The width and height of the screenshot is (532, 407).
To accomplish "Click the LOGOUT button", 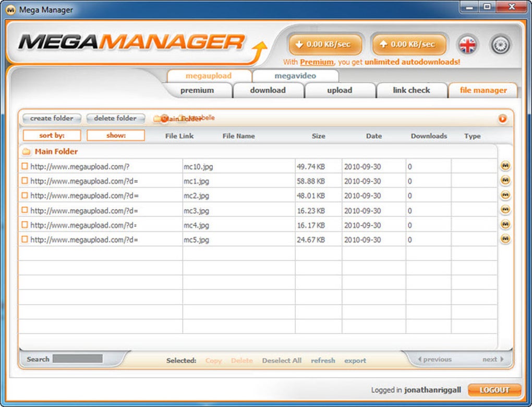I will point(493,390).
